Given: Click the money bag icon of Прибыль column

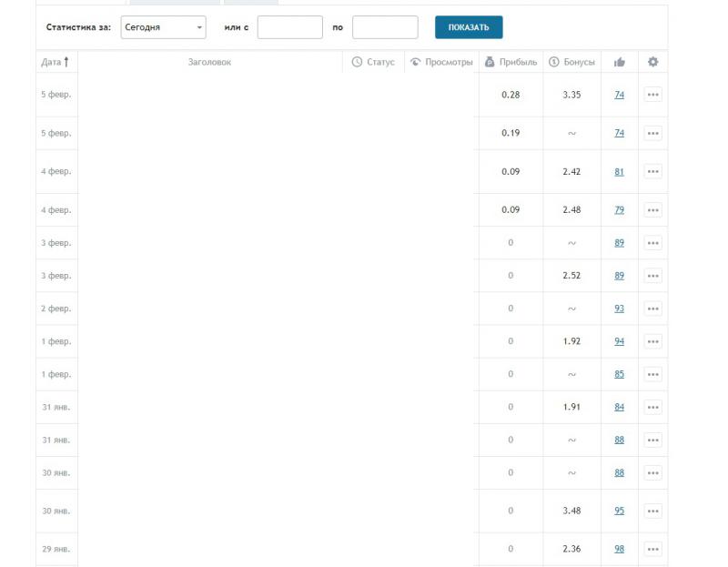Looking at the screenshot, I should coord(490,62).
